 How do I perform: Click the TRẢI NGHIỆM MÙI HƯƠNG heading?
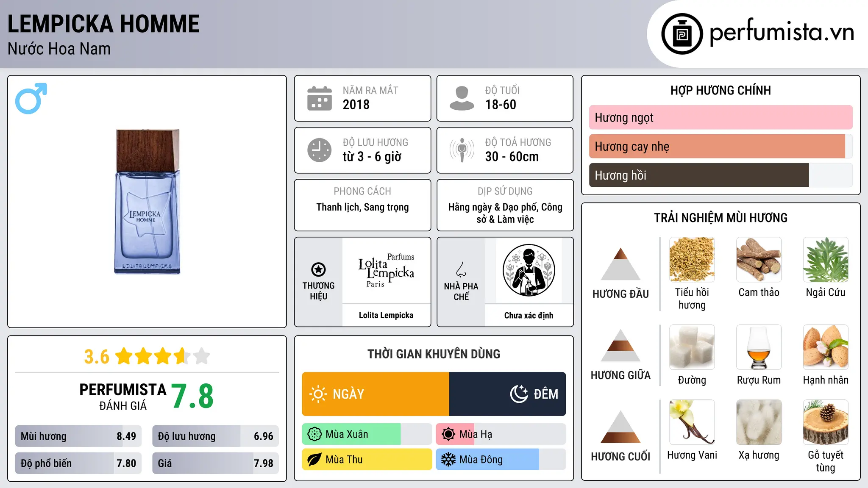pos(721,218)
